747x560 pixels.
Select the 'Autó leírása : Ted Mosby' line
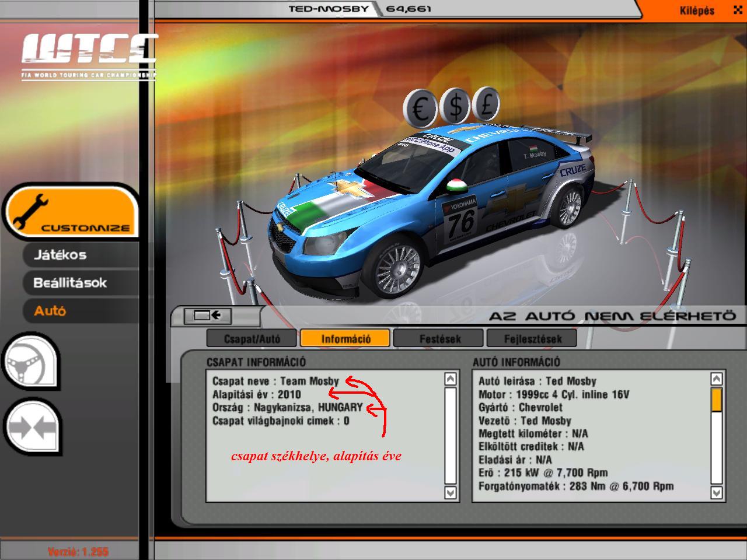[537, 381]
